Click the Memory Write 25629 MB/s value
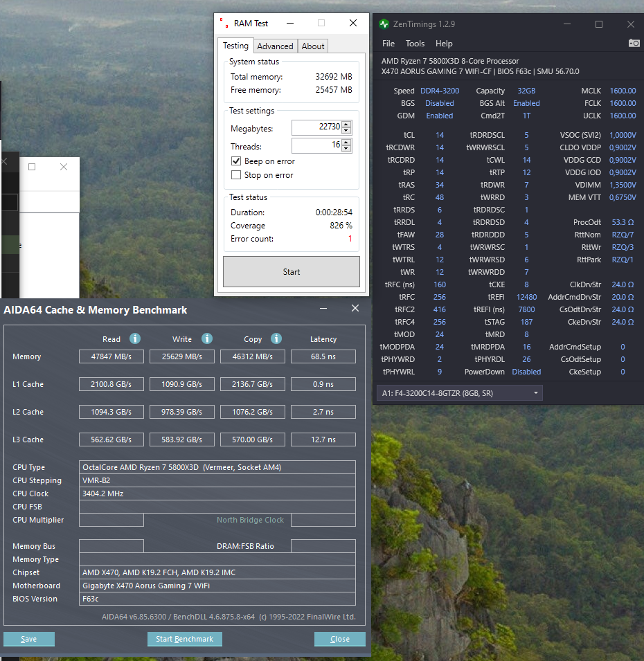 181,356
